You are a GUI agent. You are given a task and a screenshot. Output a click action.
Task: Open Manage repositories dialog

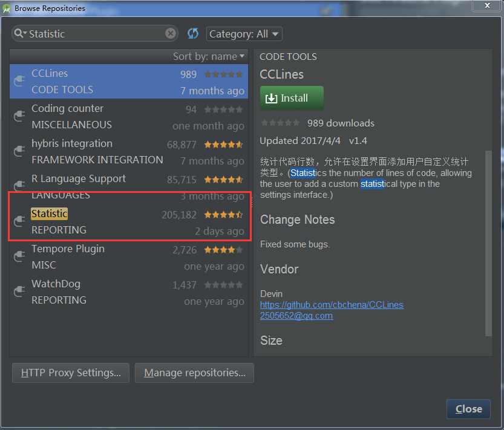tap(194, 373)
